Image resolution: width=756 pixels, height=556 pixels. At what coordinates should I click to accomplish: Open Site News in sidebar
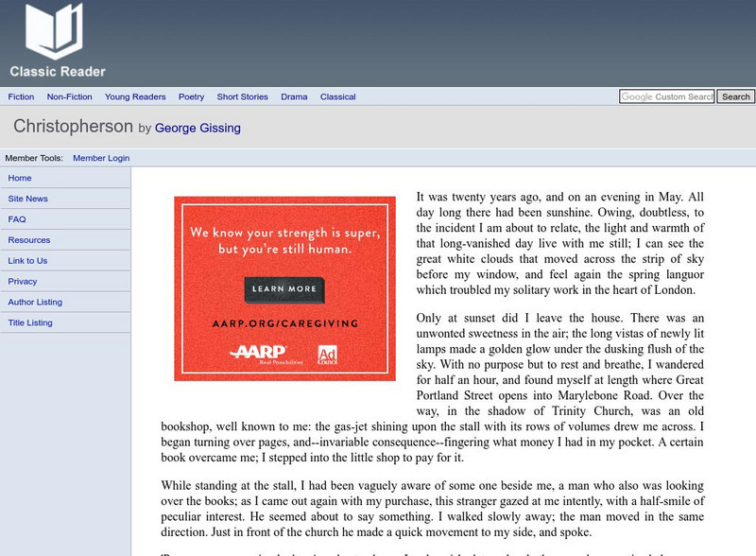click(x=28, y=199)
